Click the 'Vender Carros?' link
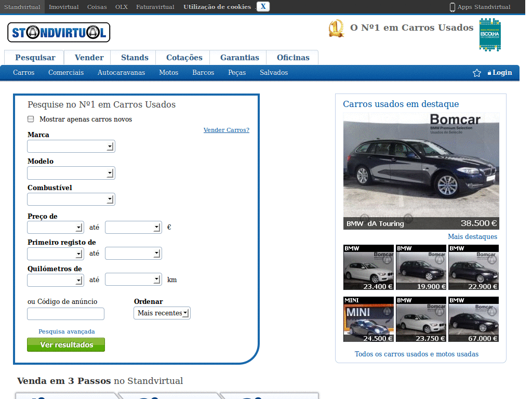 pos(227,130)
